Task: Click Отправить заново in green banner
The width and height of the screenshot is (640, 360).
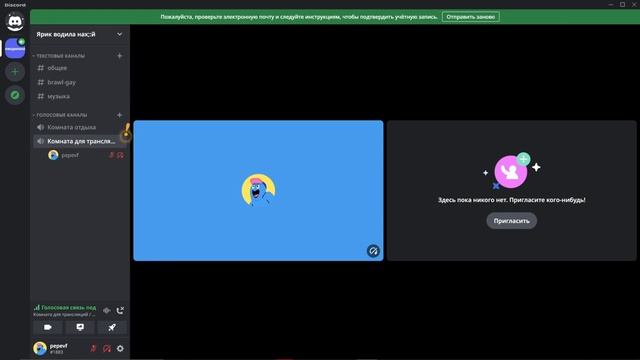Action: pos(471,17)
